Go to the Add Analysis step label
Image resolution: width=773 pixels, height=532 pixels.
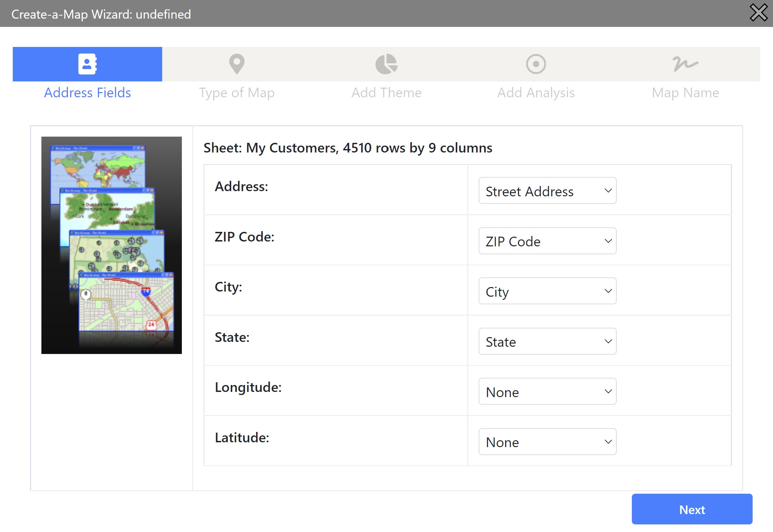pyautogui.click(x=536, y=93)
